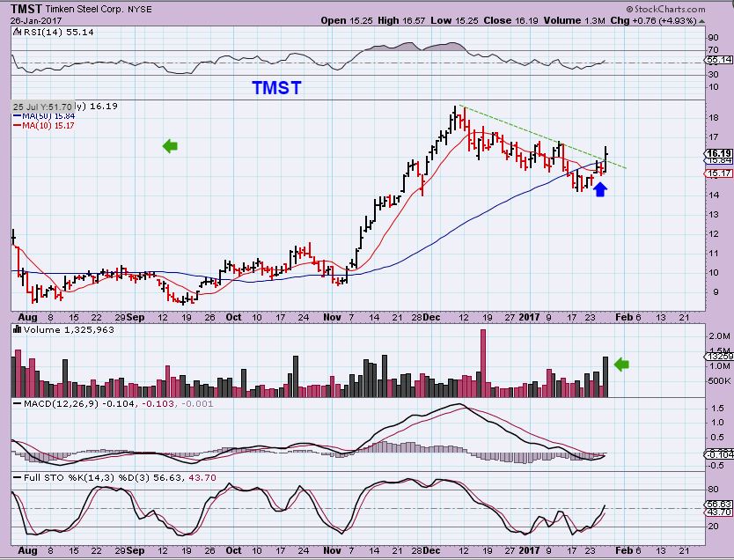The image size is (734, 560).
Task: Click the 56.63 stochastic value tag
Action: point(718,504)
